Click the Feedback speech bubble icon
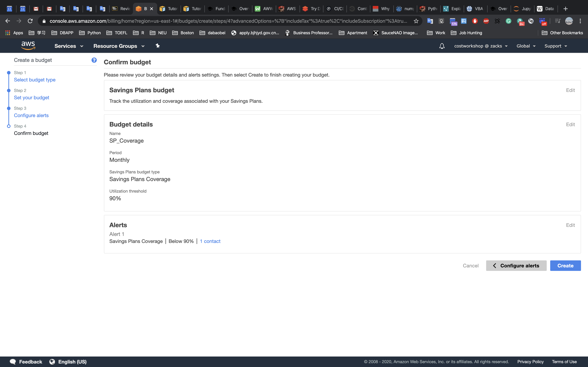 13,361
